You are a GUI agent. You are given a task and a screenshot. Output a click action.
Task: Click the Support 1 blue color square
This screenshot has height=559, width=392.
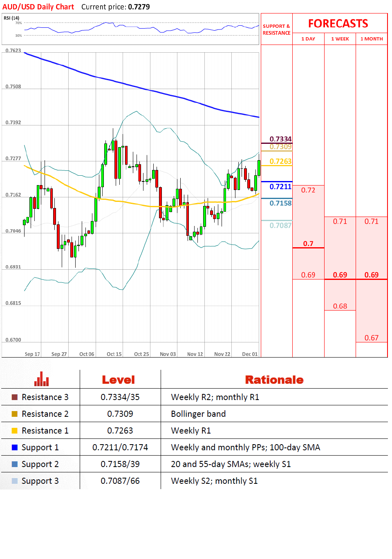click(x=15, y=447)
